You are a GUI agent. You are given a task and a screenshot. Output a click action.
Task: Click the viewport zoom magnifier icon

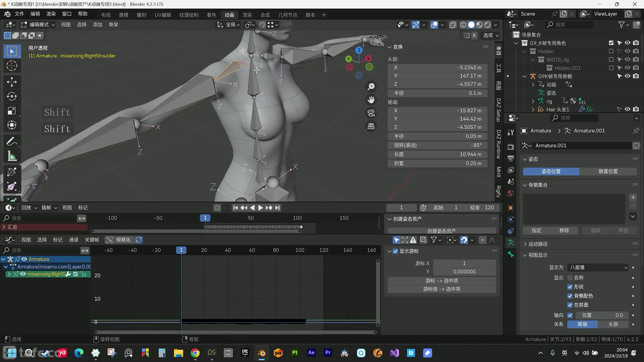pos(371,87)
